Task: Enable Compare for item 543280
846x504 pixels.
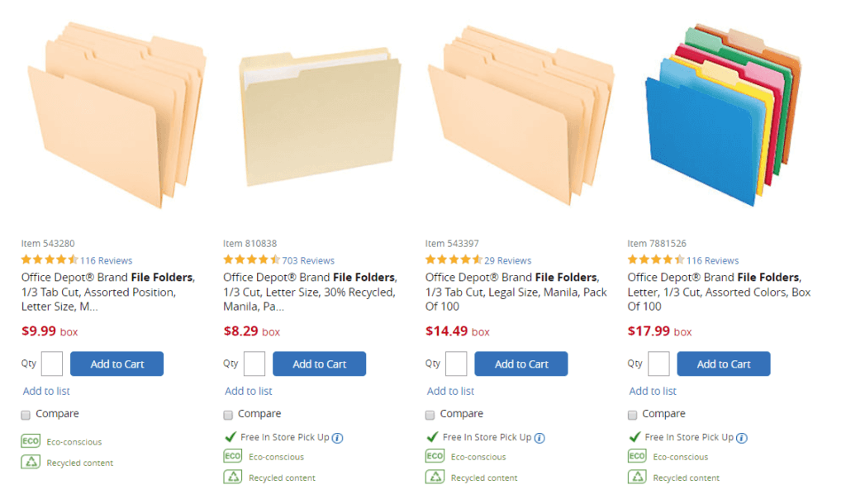Action: tap(26, 414)
